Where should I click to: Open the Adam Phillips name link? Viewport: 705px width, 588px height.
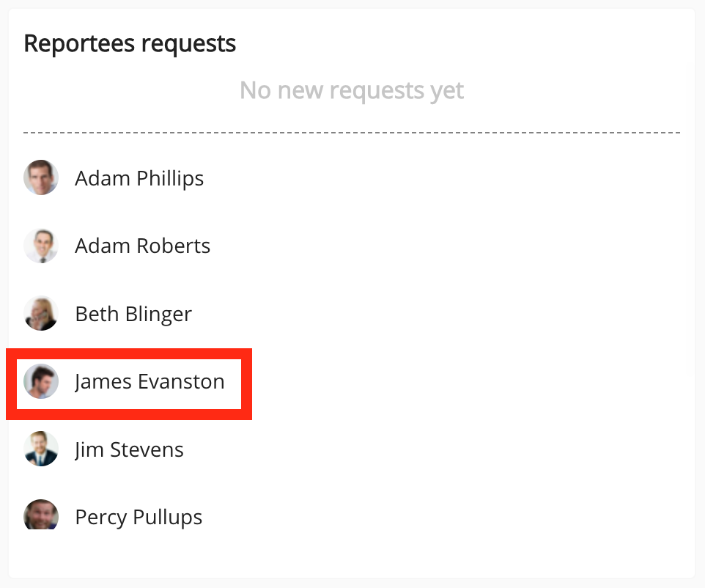coord(139,178)
